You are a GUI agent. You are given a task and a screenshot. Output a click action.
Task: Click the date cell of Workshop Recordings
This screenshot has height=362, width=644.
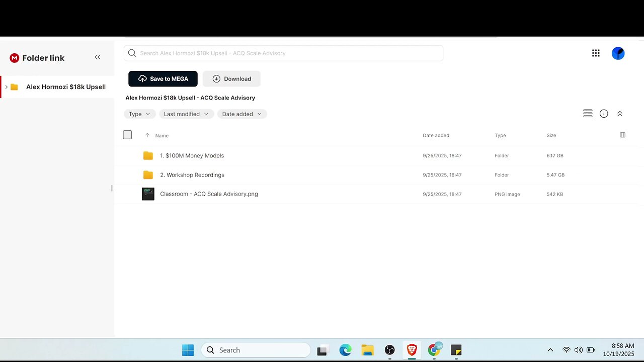(442, 175)
